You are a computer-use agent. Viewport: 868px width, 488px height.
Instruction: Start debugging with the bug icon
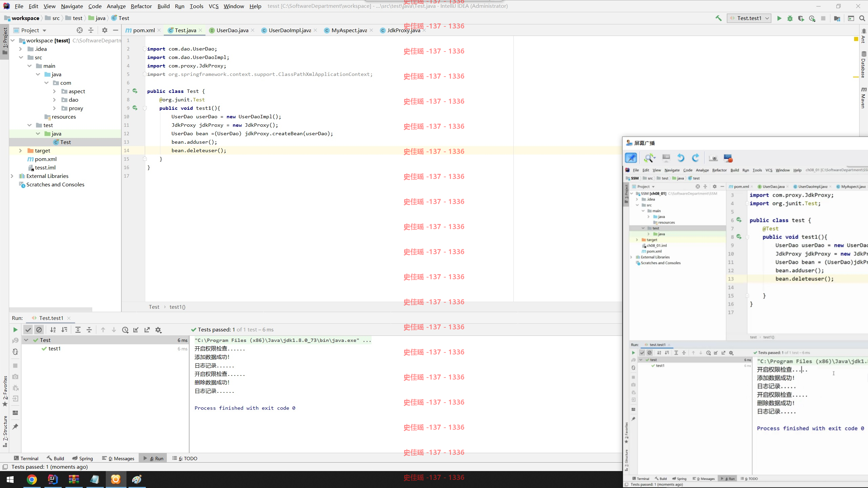tap(790, 18)
